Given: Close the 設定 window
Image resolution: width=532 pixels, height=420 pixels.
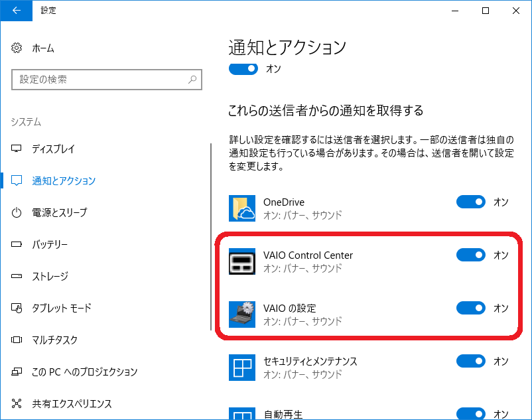Looking at the screenshot, I should coord(516,11).
